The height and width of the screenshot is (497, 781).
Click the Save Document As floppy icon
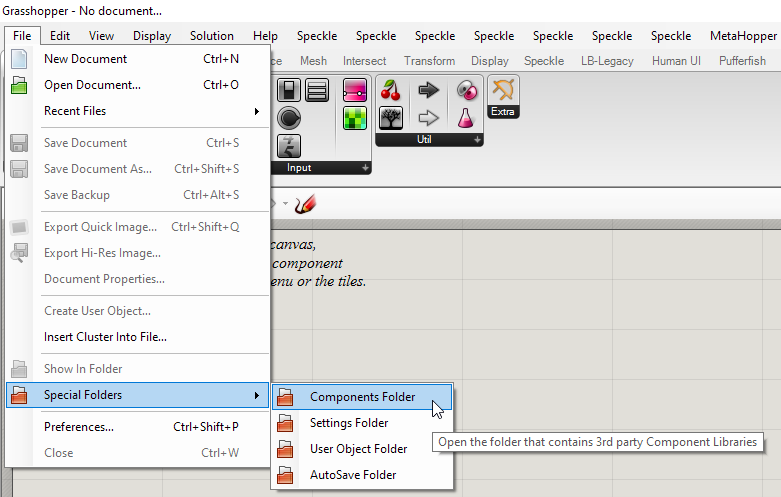coord(19,169)
